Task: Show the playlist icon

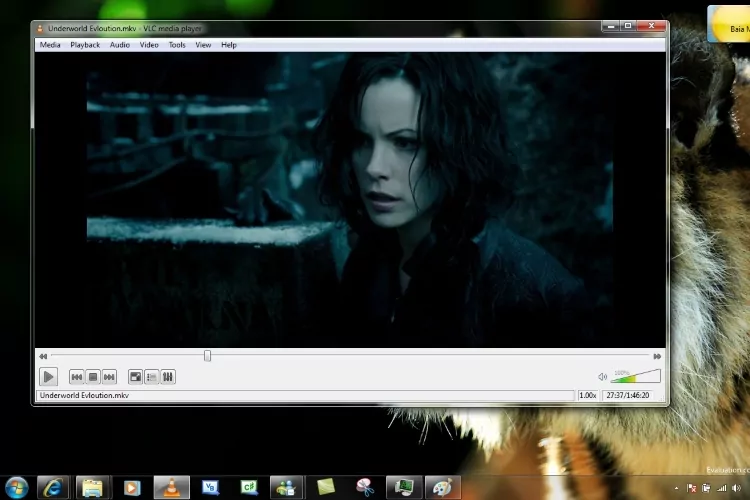Action: (x=152, y=377)
